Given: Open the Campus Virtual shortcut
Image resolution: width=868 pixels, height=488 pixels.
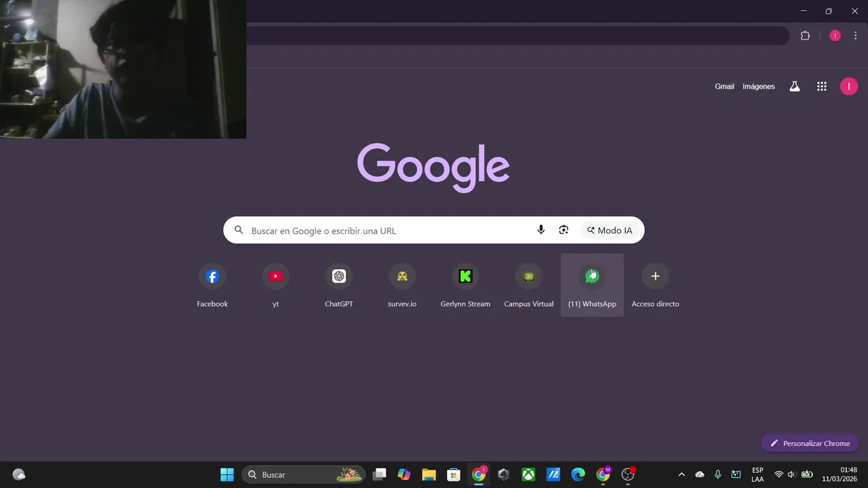Looking at the screenshot, I should click(529, 285).
